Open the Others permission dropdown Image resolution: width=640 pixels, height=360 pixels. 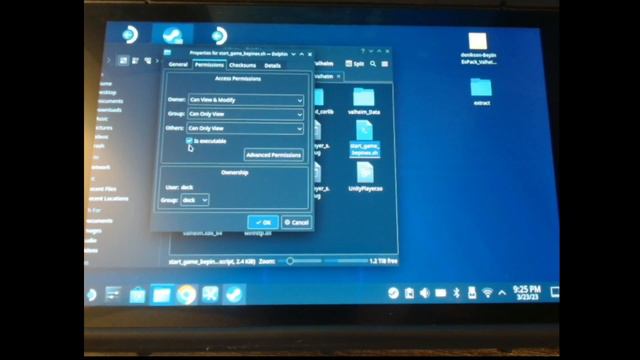point(244,129)
